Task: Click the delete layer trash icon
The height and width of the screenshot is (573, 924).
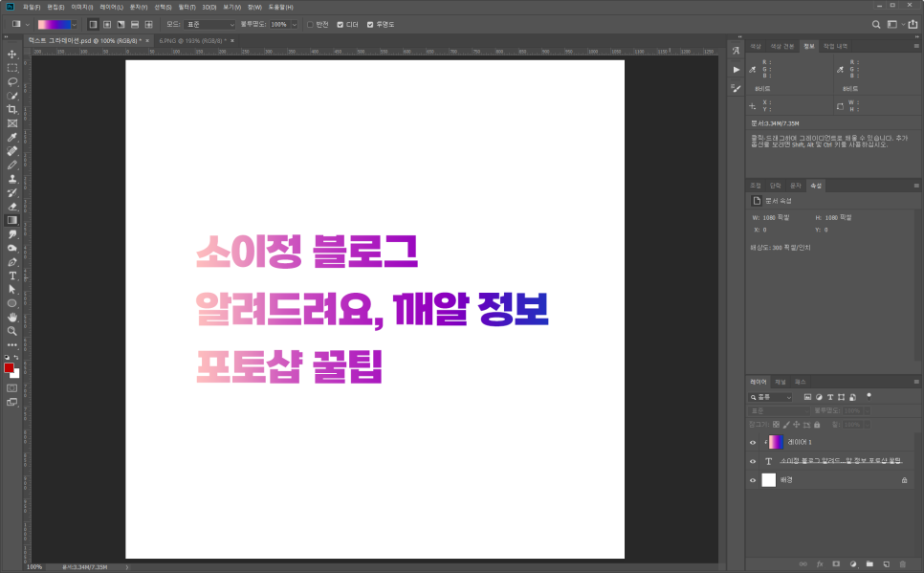Action: tap(904, 563)
